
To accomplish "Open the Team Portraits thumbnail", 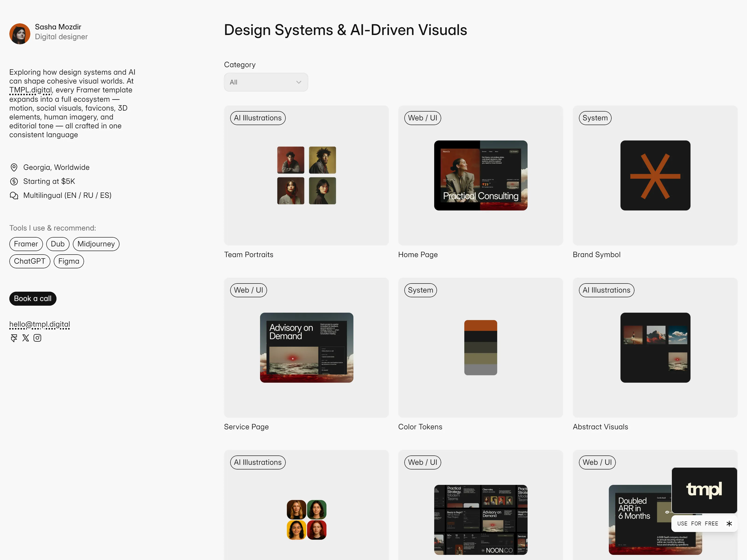I will pyautogui.click(x=307, y=175).
